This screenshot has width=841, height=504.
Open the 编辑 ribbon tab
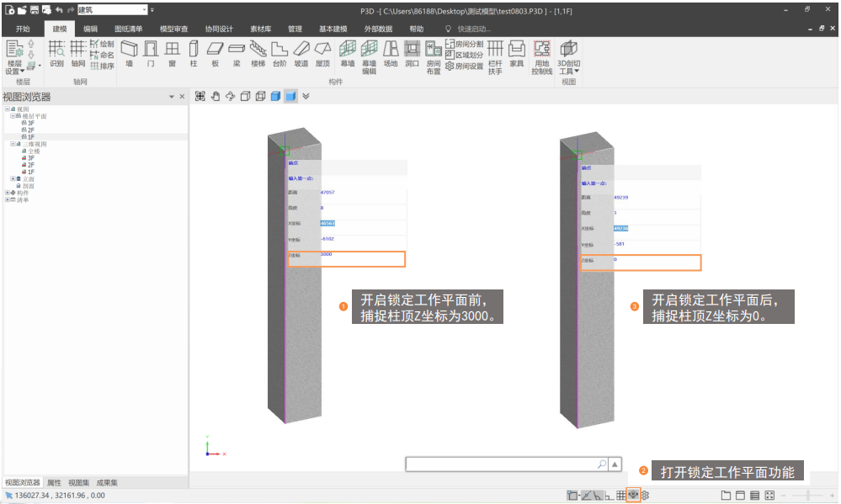click(90, 29)
